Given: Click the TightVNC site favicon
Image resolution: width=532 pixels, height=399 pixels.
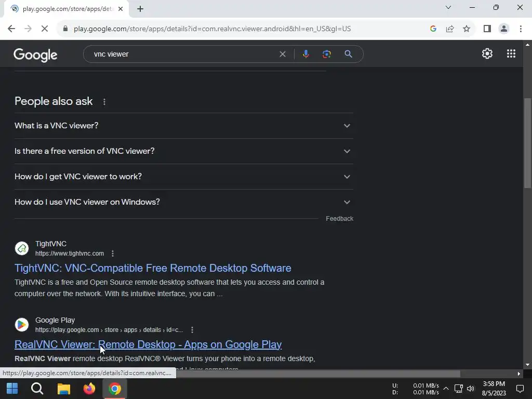Looking at the screenshot, I should click(x=22, y=248).
